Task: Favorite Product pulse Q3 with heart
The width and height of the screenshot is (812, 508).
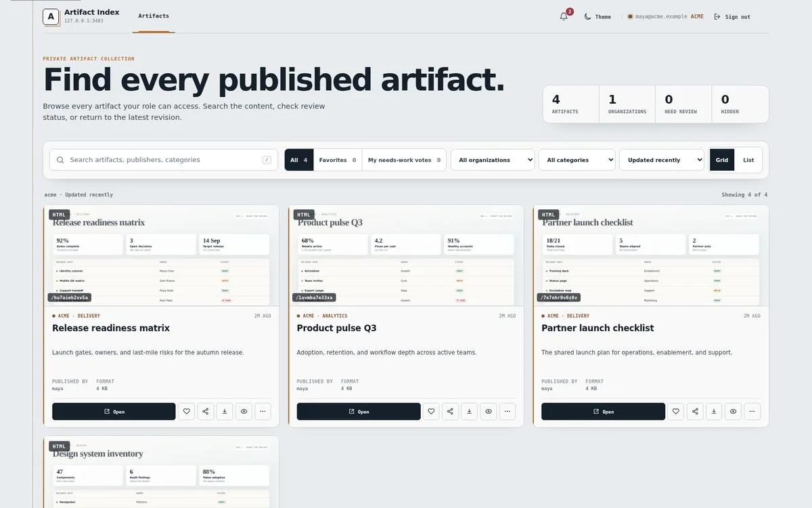Action: click(432, 411)
